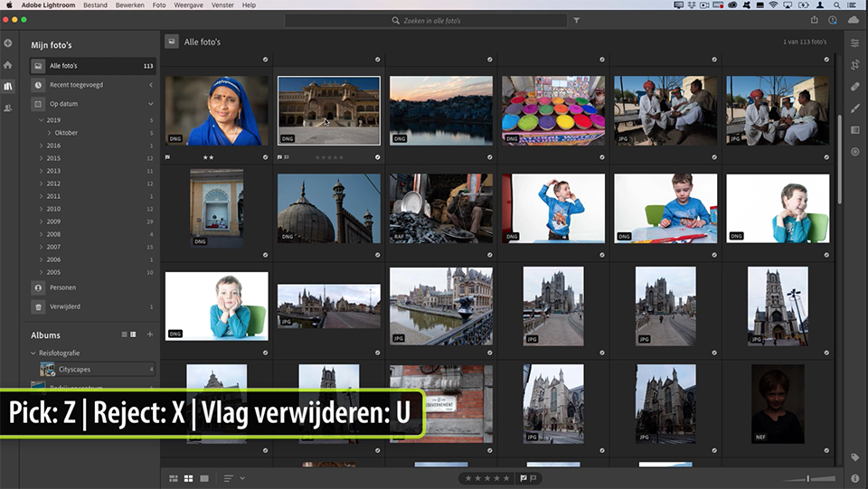Image resolution: width=868 pixels, height=489 pixels.
Task: Open the Foto menu
Action: click(x=159, y=5)
